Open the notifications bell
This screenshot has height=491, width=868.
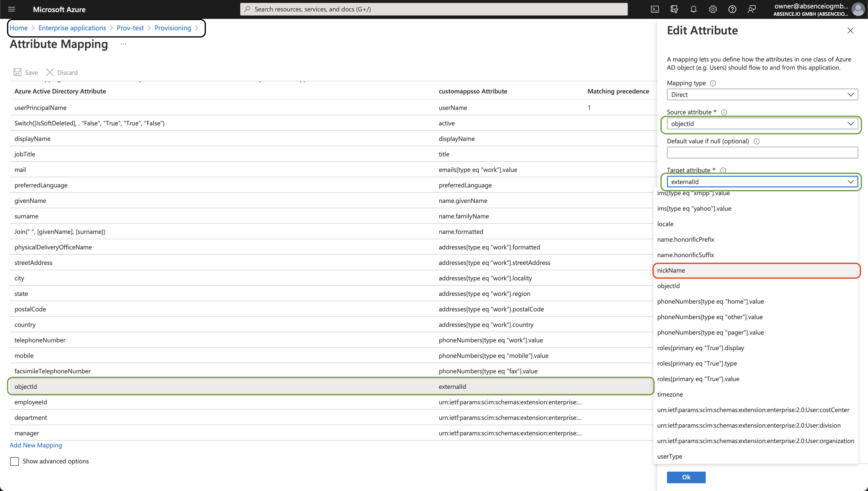[693, 9]
